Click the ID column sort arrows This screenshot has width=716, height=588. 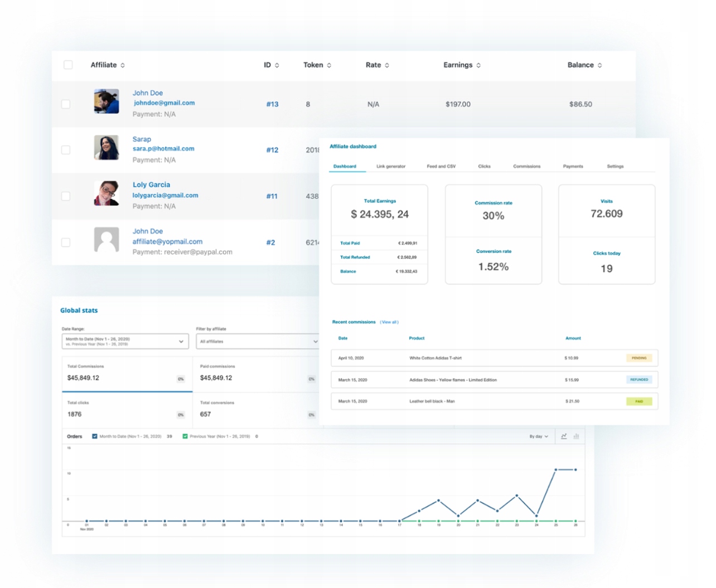coord(277,65)
